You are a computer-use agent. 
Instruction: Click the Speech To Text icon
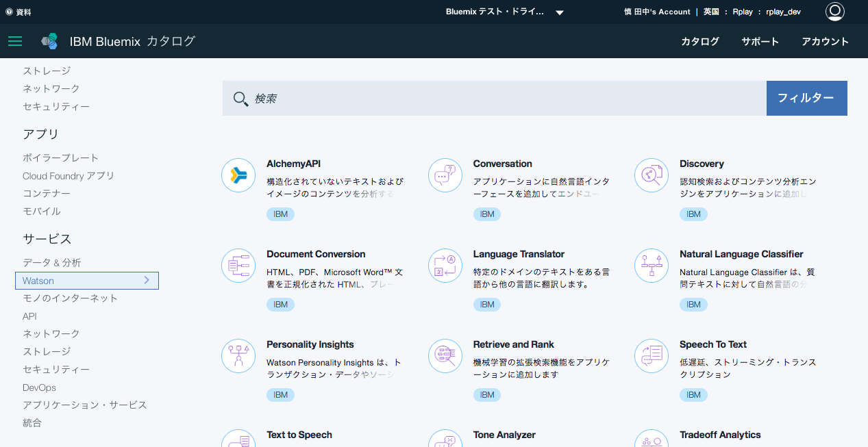(x=652, y=356)
